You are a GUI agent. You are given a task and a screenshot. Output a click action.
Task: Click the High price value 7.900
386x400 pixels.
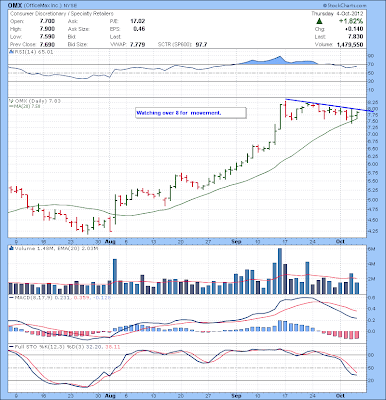47,29
